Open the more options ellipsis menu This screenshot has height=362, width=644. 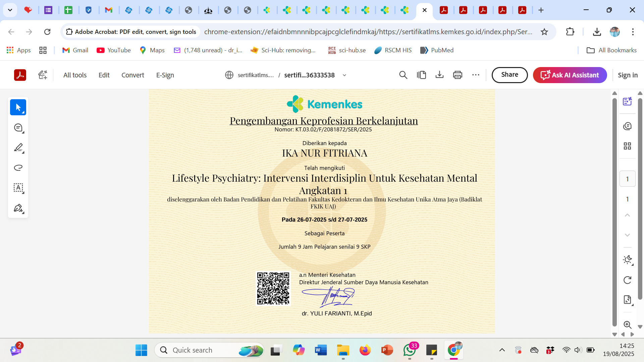[476, 75]
